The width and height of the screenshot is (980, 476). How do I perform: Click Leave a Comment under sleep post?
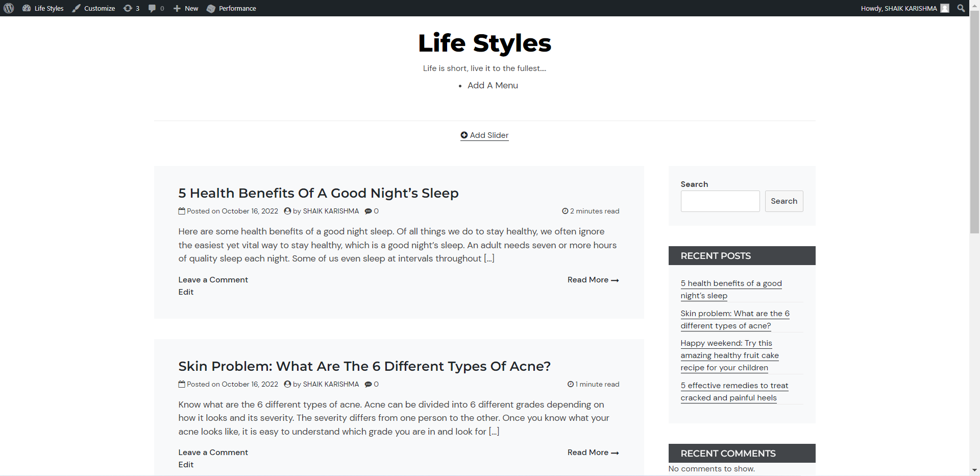click(213, 280)
